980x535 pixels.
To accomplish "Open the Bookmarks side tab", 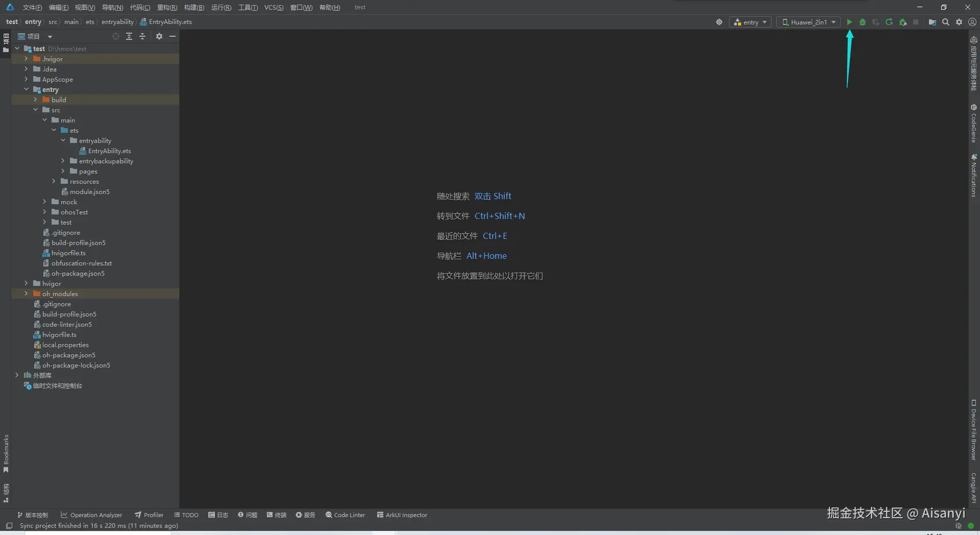I will click(x=6, y=453).
